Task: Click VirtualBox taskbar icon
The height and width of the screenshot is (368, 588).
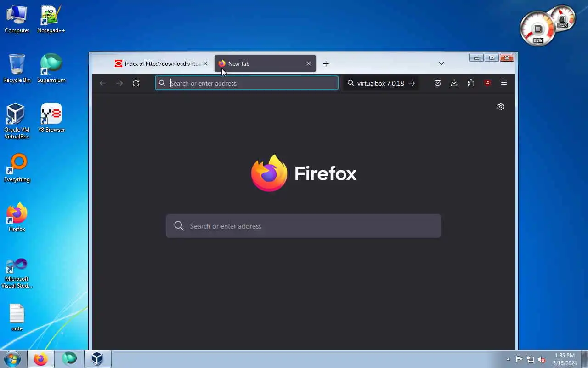Action: click(97, 359)
